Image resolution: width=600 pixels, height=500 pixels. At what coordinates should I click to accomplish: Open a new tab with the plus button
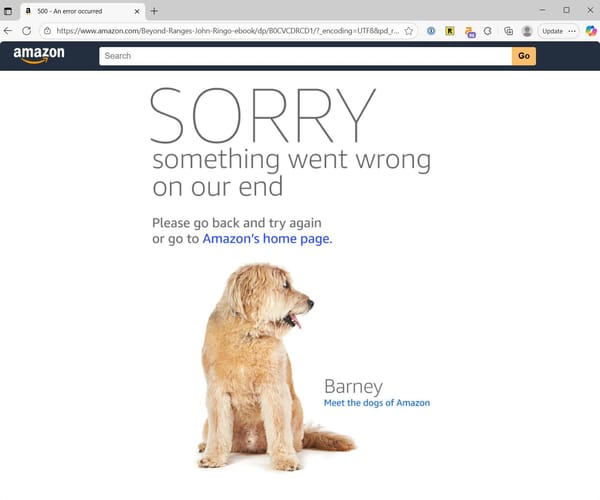point(154,11)
